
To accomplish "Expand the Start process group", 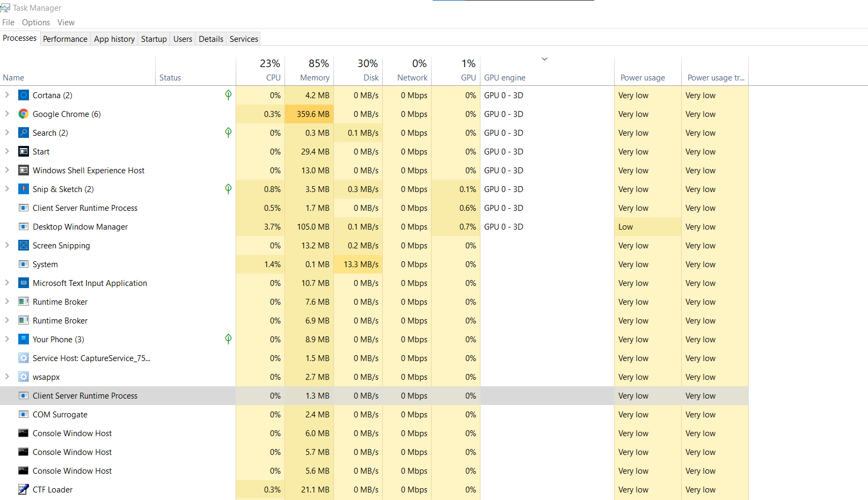I will pos(7,151).
